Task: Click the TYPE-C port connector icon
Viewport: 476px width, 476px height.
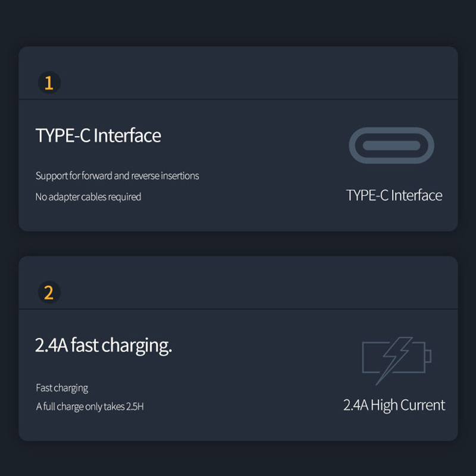Action: click(x=391, y=145)
